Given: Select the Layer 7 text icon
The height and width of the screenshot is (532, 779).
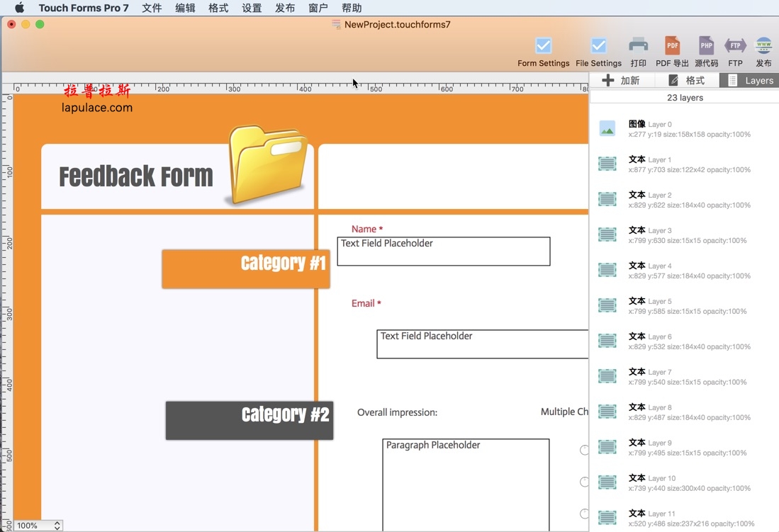Looking at the screenshot, I should pyautogui.click(x=607, y=376).
